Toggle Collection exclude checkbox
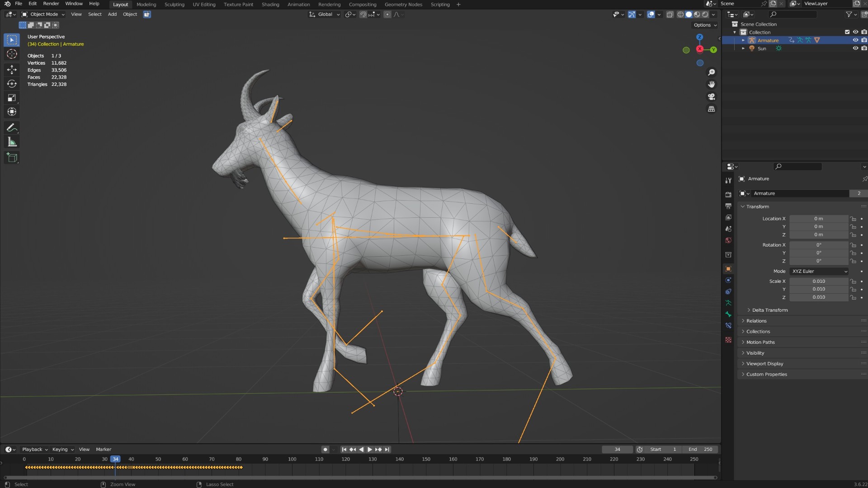This screenshot has width=868, height=488. 847,32
